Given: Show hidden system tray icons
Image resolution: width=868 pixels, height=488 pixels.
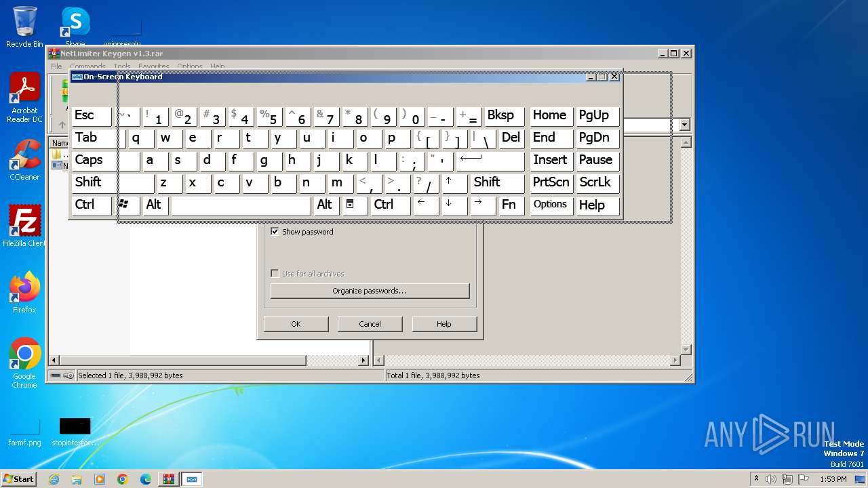Looking at the screenshot, I should (756, 479).
